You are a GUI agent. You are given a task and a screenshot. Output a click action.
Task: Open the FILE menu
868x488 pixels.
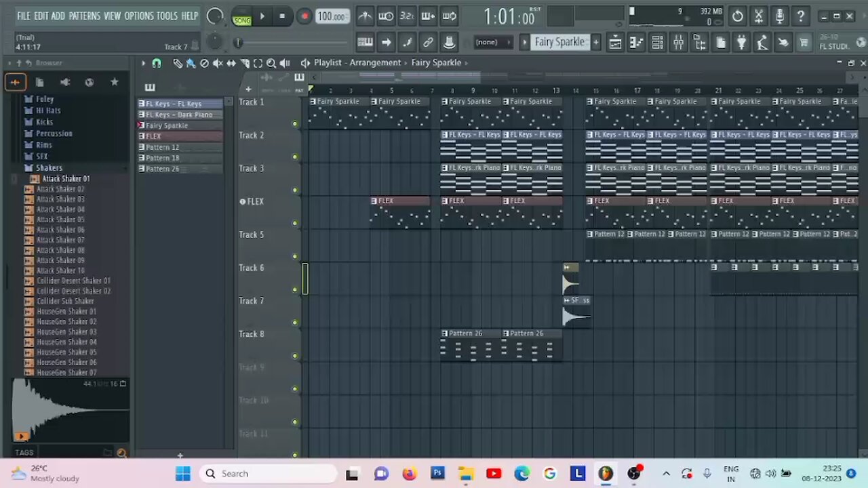click(24, 16)
